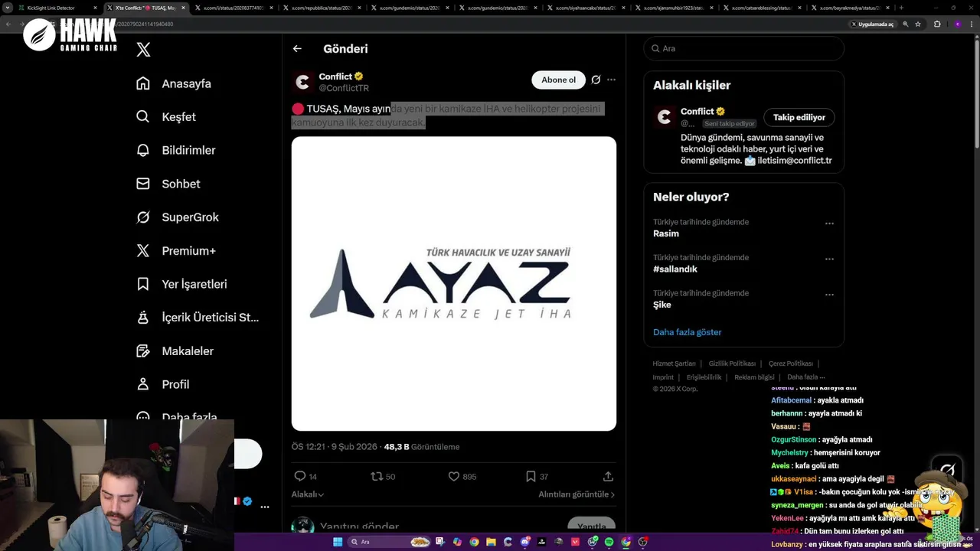The image size is (980, 551).
Task: Open Discord from taskbar
Action: [524, 542]
